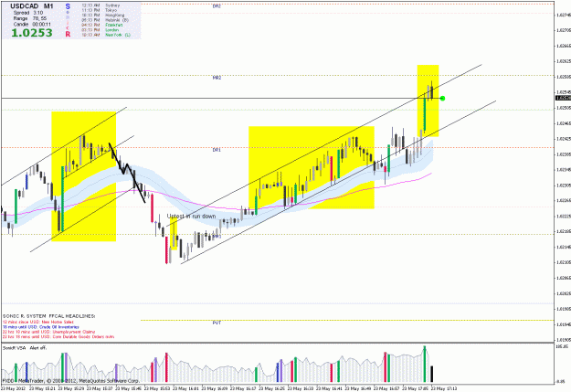Click the 105.85 volume scale value
The width and height of the screenshot is (571, 392).
(x=561, y=347)
